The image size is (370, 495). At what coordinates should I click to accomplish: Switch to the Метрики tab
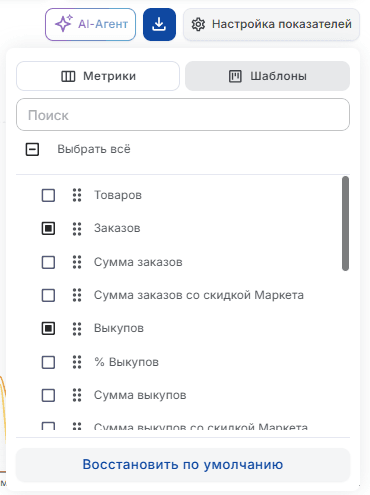point(98,76)
